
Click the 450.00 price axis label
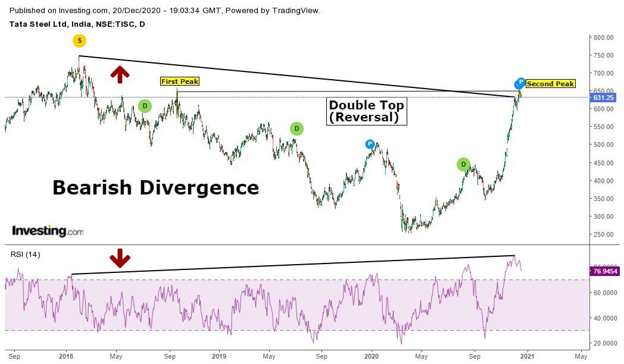603,163
